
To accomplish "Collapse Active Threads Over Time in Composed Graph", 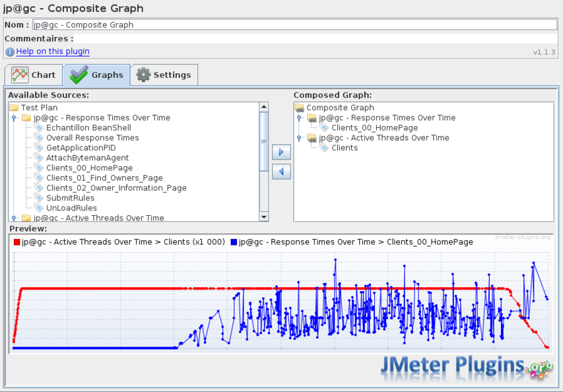I will (299, 138).
